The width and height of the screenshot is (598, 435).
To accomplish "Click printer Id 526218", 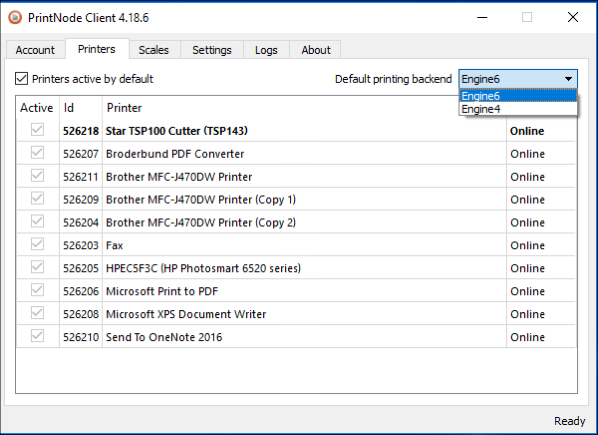I will 81,131.
